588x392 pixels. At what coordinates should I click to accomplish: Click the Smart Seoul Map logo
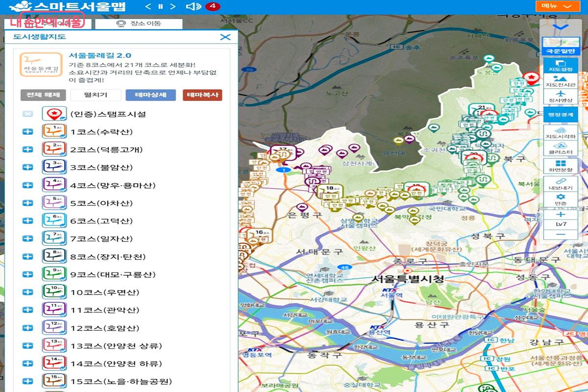67,6
